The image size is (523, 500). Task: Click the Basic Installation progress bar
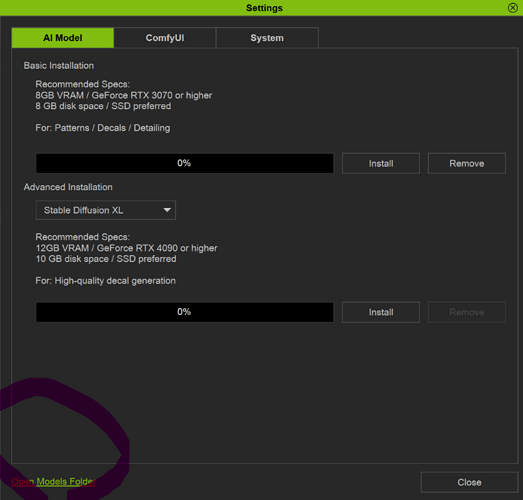[x=184, y=163]
